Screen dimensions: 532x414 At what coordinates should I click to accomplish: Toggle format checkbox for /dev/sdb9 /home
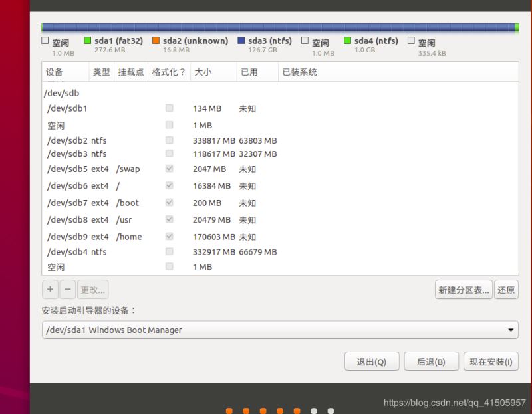click(169, 236)
